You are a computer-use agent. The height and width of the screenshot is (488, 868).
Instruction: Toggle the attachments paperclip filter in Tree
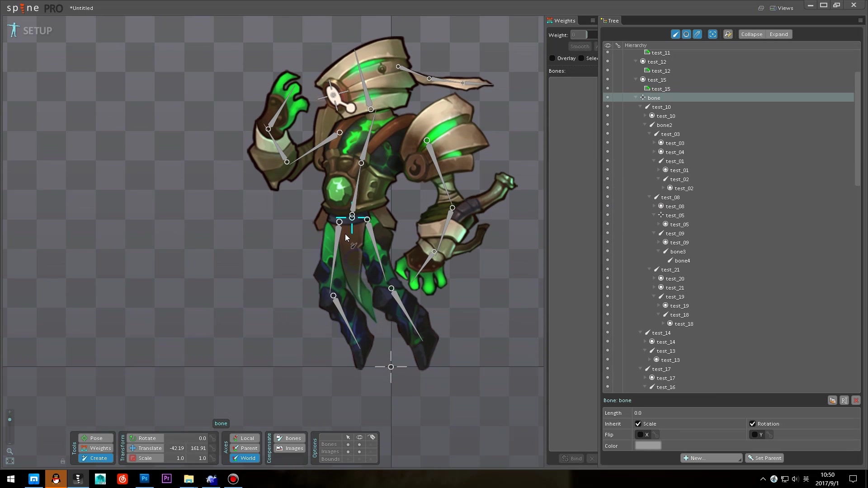[697, 34]
